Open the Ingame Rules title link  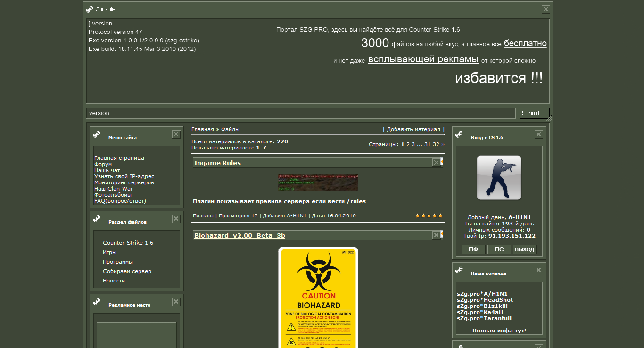[x=217, y=163]
